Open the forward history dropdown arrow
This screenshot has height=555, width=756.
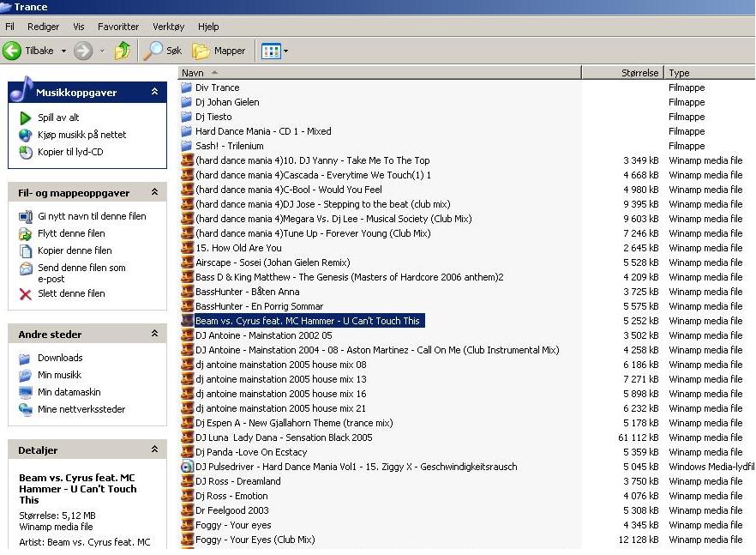(x=102, y=51)
